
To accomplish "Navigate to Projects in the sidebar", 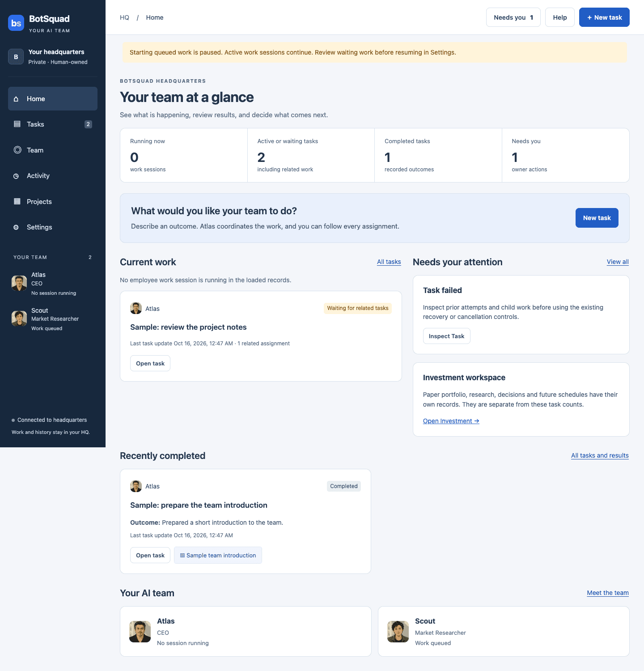I will coord(53,202).
